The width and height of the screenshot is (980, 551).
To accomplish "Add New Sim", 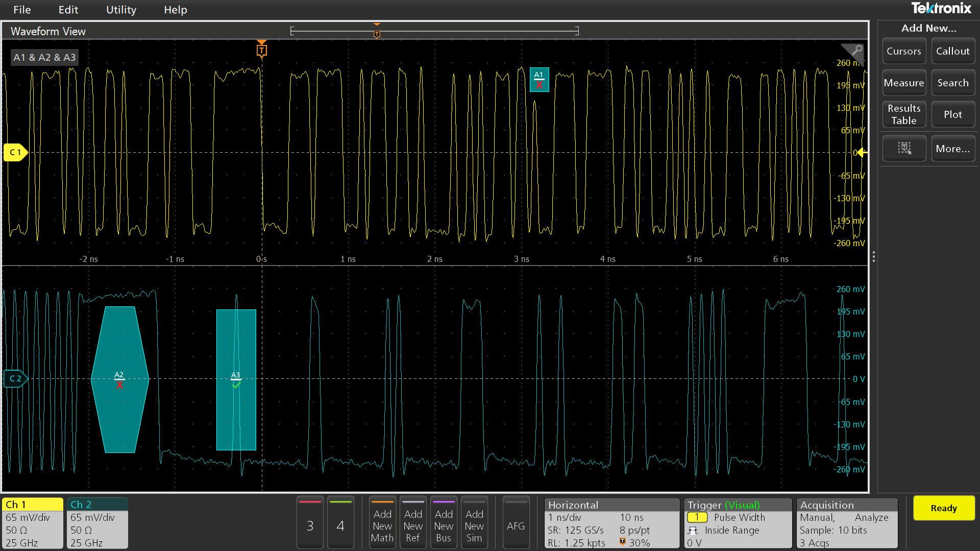I will [474, 523].
